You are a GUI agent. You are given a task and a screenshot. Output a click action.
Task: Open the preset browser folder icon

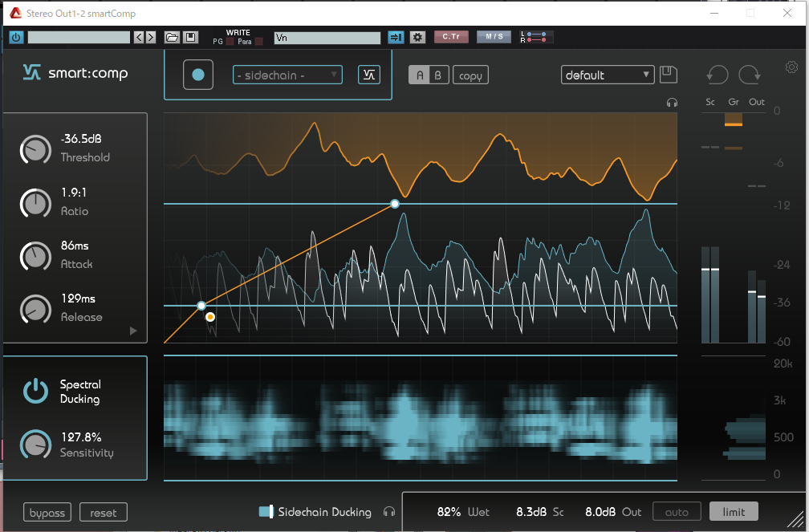point(172,37)
